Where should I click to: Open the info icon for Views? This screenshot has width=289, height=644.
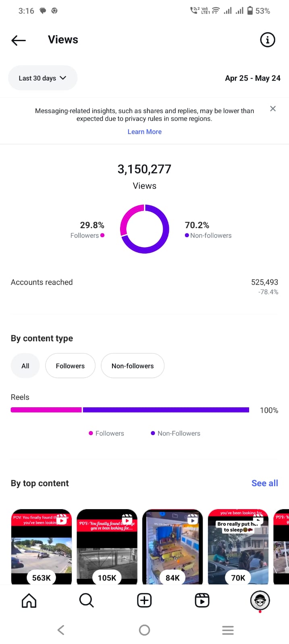[268, 40]
